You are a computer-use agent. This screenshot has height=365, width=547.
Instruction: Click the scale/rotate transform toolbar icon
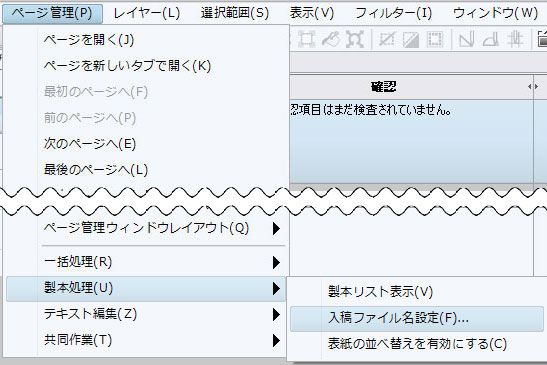pos(306,39)
